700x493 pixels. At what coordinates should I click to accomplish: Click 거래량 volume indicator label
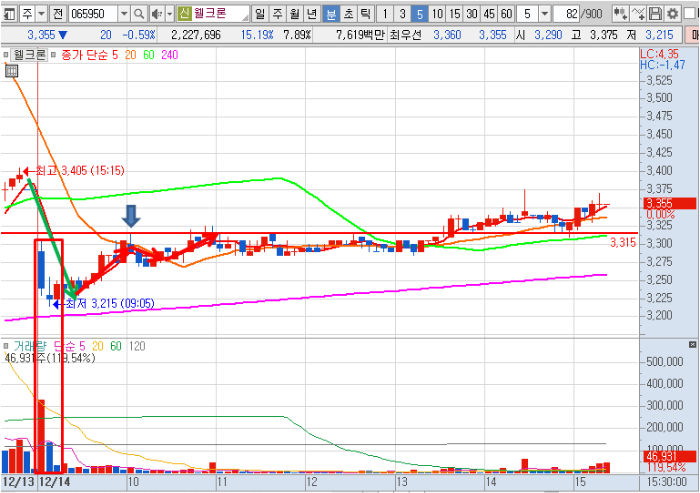pos(29,346)
